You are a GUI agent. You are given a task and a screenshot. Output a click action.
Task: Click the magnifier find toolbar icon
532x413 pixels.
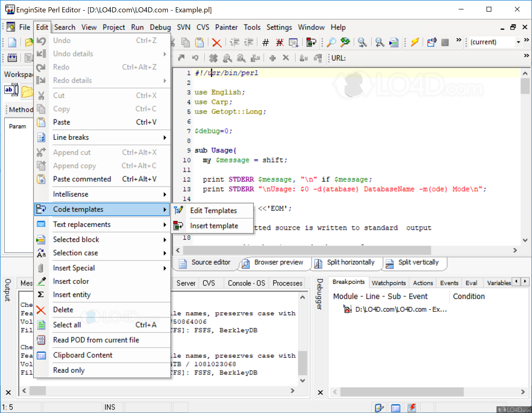click(x=331, y=42)
